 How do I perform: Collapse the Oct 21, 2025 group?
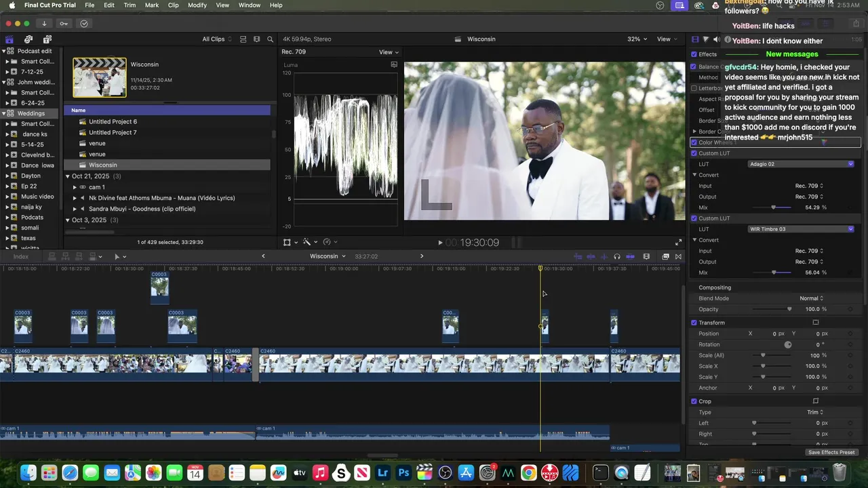point(68,176)
